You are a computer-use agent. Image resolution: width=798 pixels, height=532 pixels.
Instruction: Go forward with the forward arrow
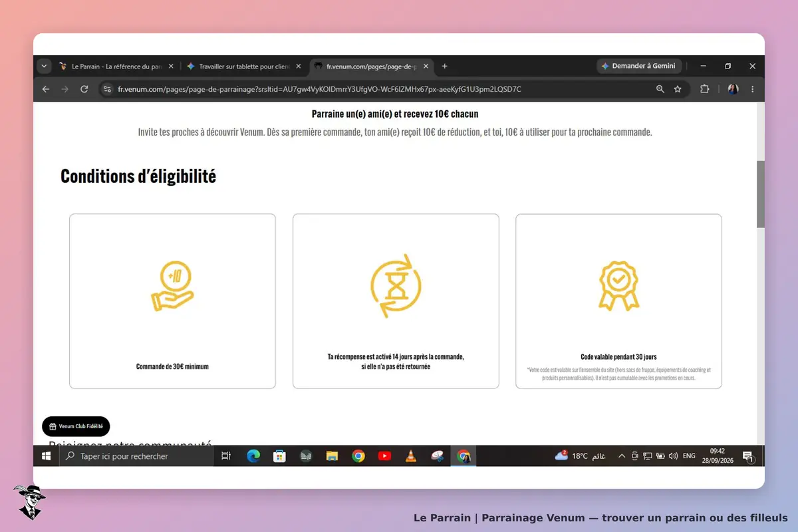(x=65, y=89)
